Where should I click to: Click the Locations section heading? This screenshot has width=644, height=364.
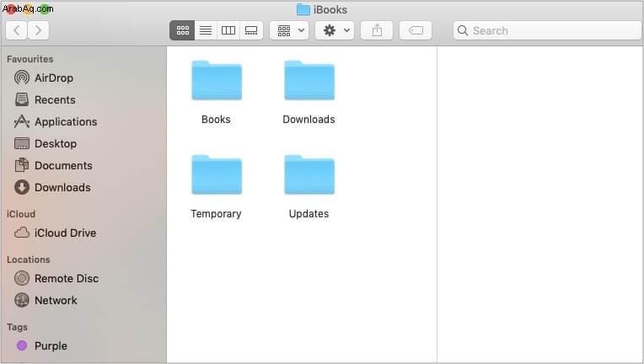[29, 260]
